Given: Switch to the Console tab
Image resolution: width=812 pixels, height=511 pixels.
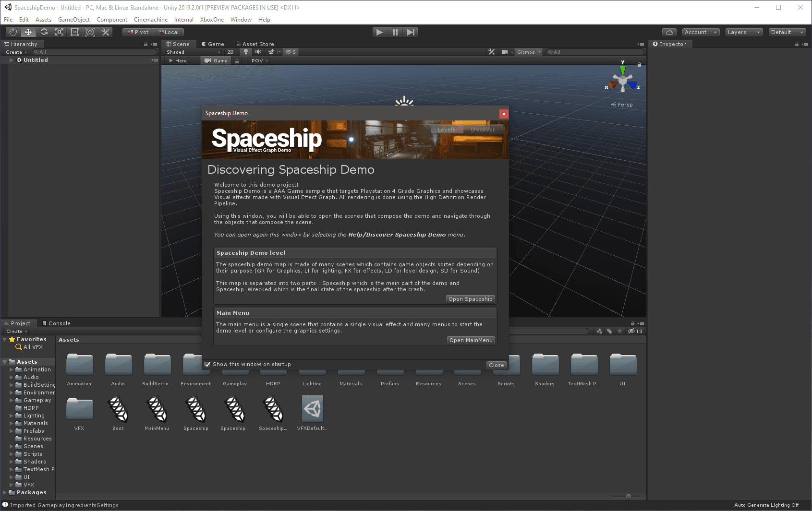Looking at the screenshot, I should click(x=56, y=323).
